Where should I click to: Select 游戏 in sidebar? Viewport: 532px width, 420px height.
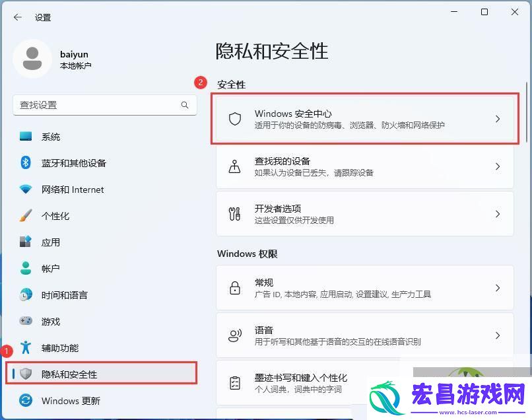[104, 321]
